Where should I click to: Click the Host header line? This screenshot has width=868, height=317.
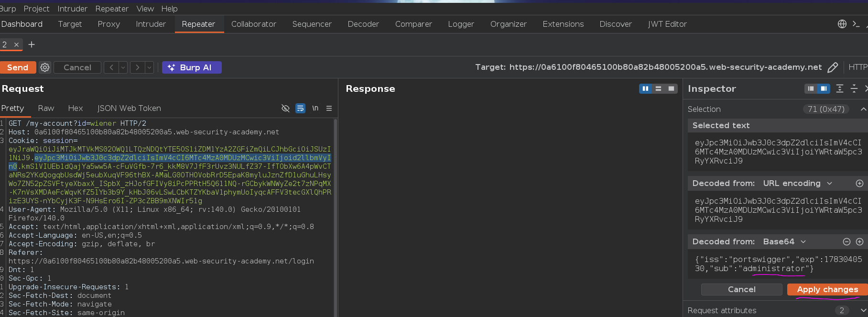point(143,132)
